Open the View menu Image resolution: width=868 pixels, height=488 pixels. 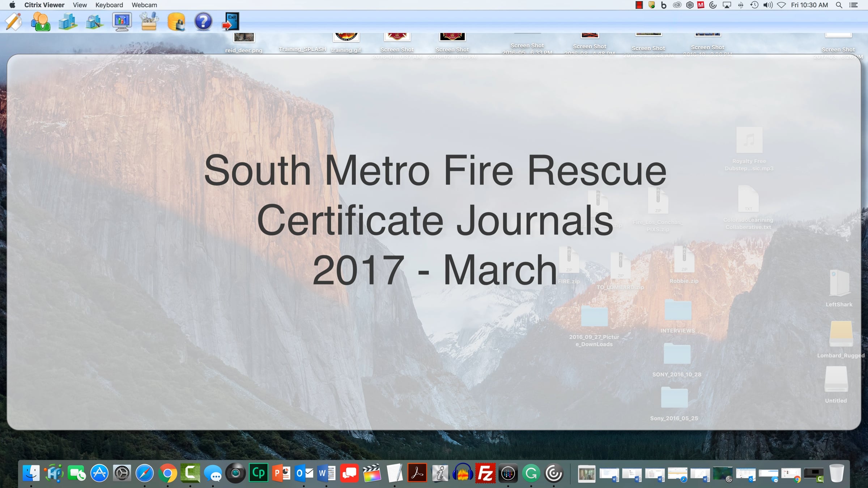pyautogui.click(x=80, y=5)
